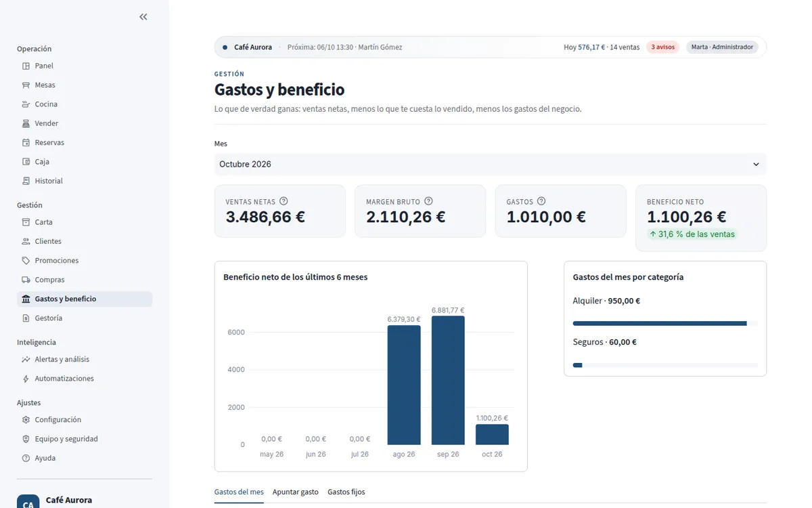Open Compras from the sidebar

85,280
